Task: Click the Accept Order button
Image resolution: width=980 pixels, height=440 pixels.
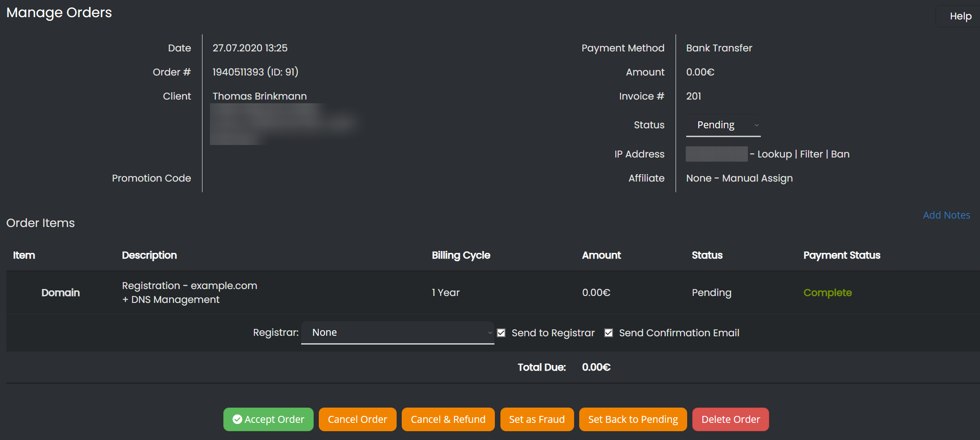Action: tap(268, 419)
